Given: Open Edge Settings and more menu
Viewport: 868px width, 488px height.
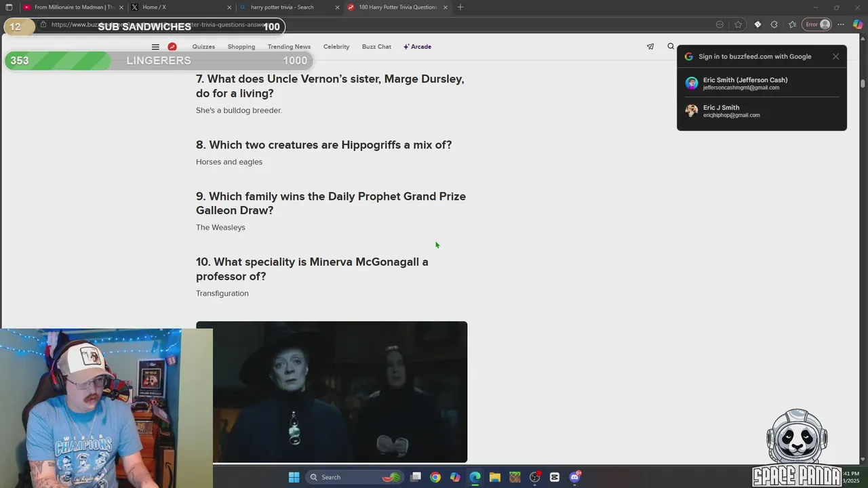Looking at the screenshot, I should (841, 24).
